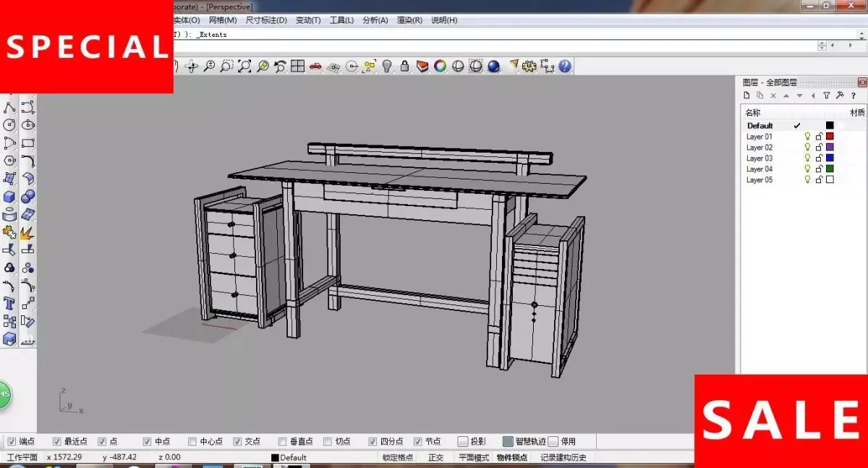Open the 渲染(R) menu
Screen dimensions: 868x468
tap(409, 20)
